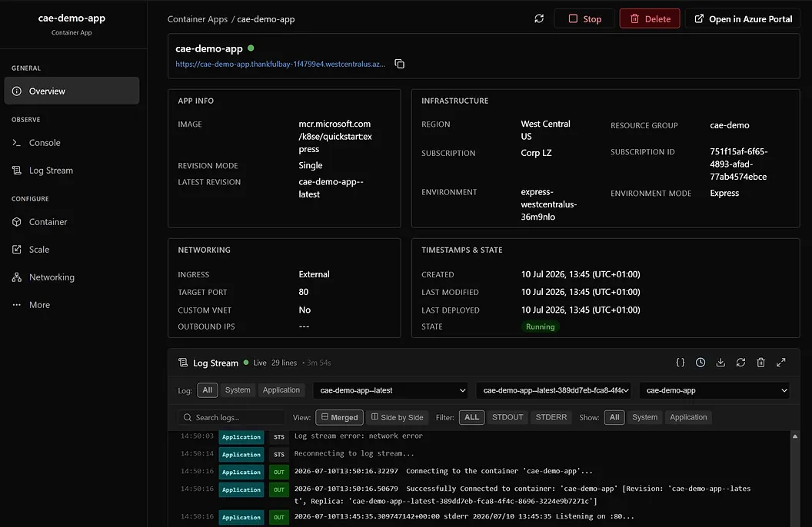The height and width of the screenshot is (527, 812).
Task: Toggle timestamps clock icon in Log Stream
Action: (701, 363)
